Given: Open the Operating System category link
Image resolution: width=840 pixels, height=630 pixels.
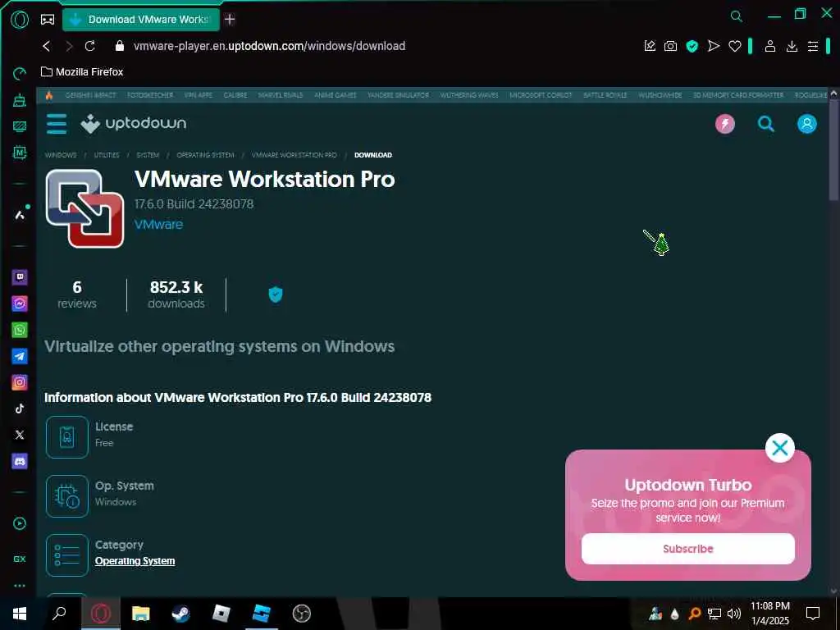Looking at the screenshot, I should tap(135, 561).
